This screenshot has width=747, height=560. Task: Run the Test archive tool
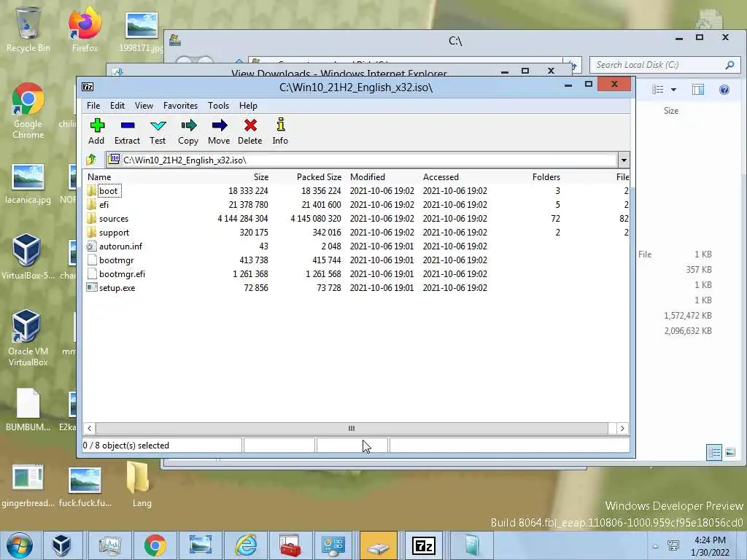pyautogui.click(x=158, y=131)
